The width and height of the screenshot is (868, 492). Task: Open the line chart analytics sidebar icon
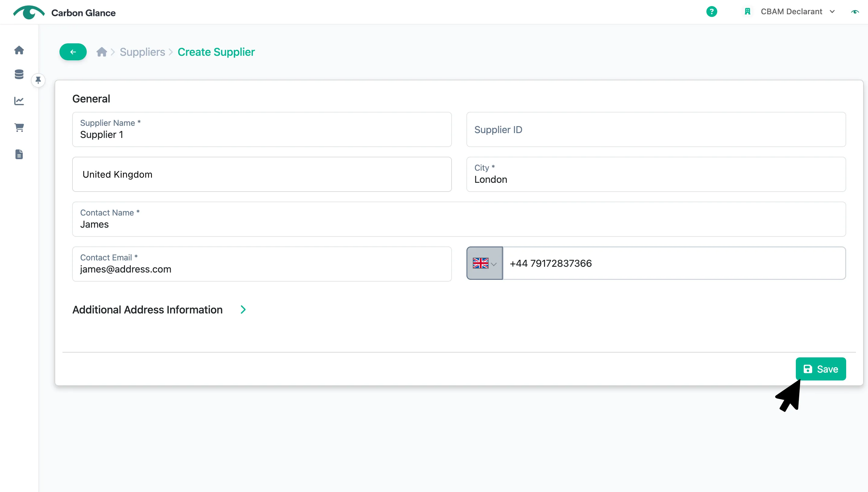[x=19, y=101]
